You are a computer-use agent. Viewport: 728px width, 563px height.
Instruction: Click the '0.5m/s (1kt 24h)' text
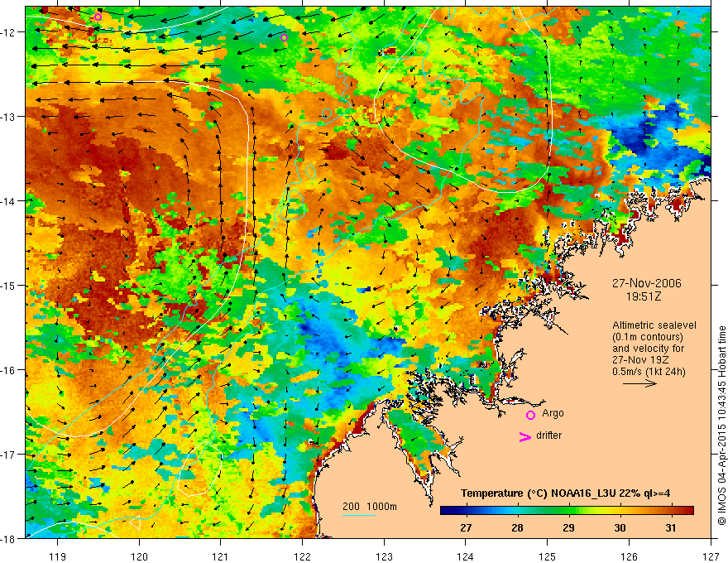pyautogui.click(x=649, y=372)
